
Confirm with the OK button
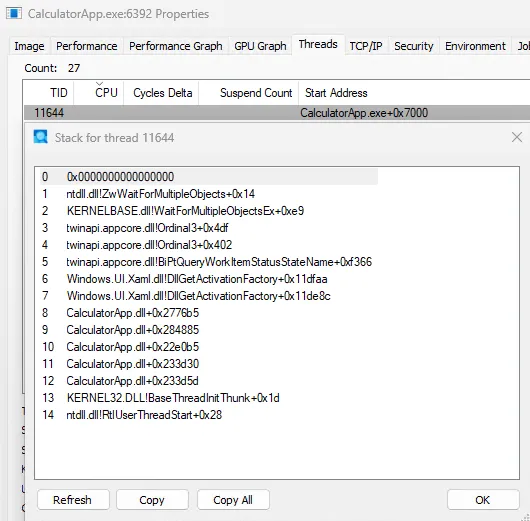click(483, 500)
